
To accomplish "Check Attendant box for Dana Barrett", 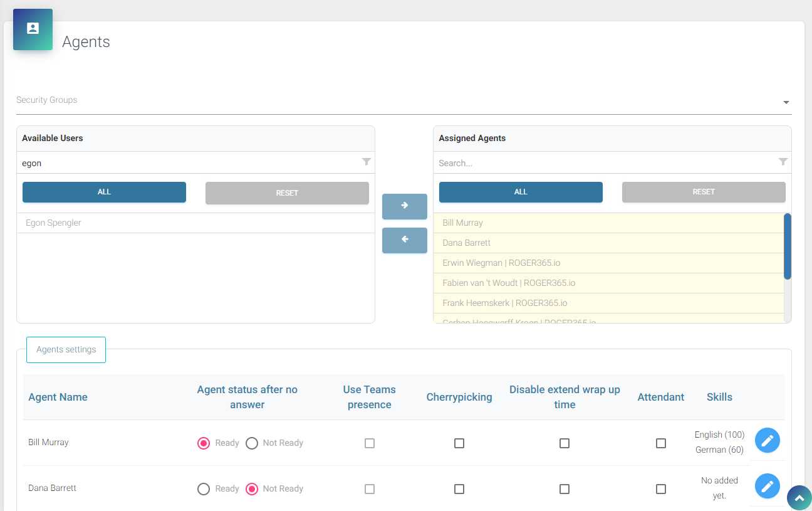I will 661,489.
